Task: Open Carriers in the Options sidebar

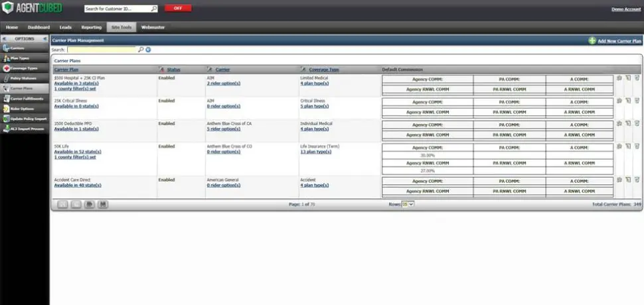Action: [x=25, y=48]
